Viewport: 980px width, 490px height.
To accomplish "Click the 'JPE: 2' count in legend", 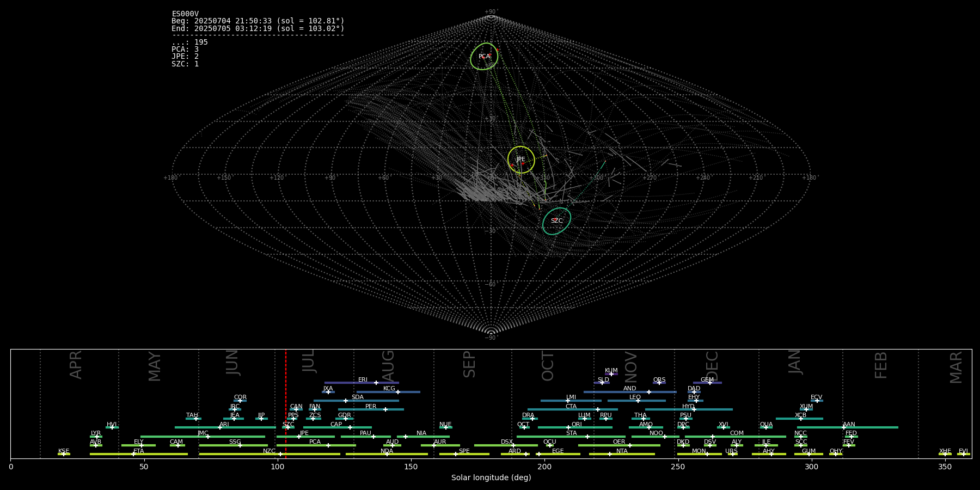I will (x=185, y=57).
